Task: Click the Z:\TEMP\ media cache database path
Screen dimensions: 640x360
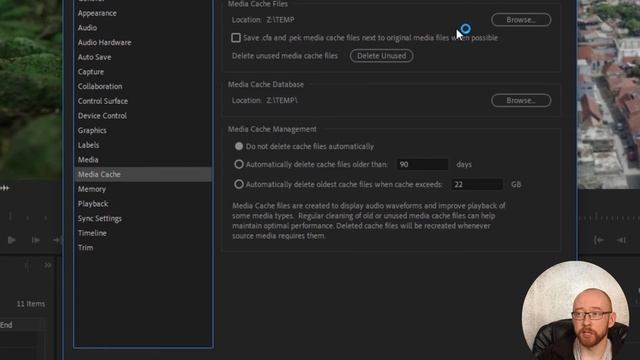Action: [282, 100]
